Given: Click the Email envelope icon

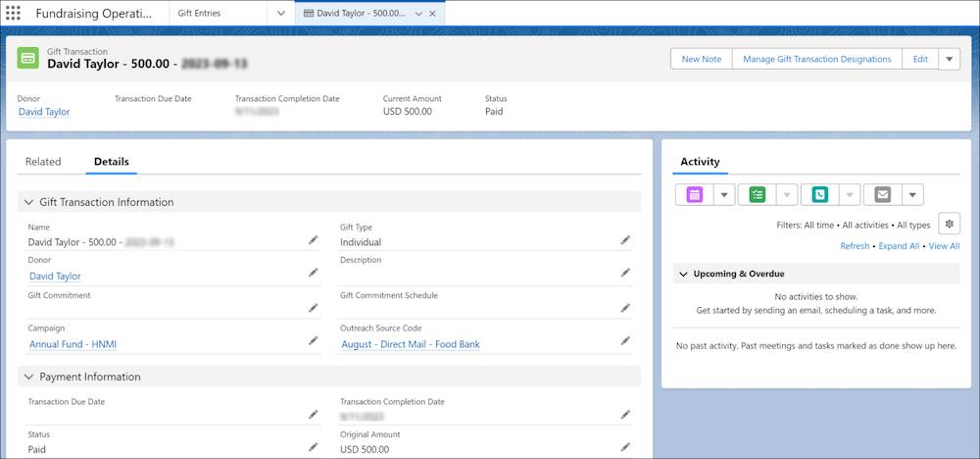Looking at the screenshot, I should [883, 194].
